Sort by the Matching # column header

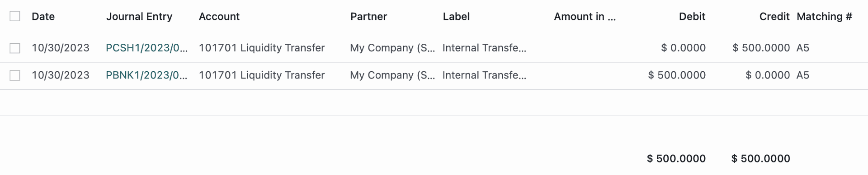point(825,17)
